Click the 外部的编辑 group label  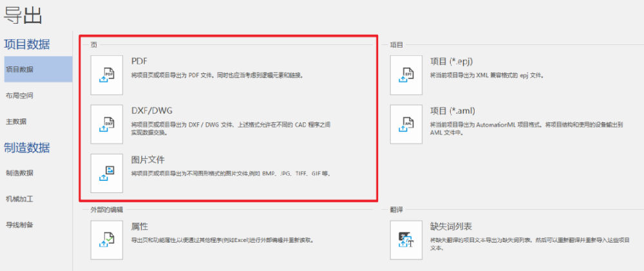click(x=106, y=210)
